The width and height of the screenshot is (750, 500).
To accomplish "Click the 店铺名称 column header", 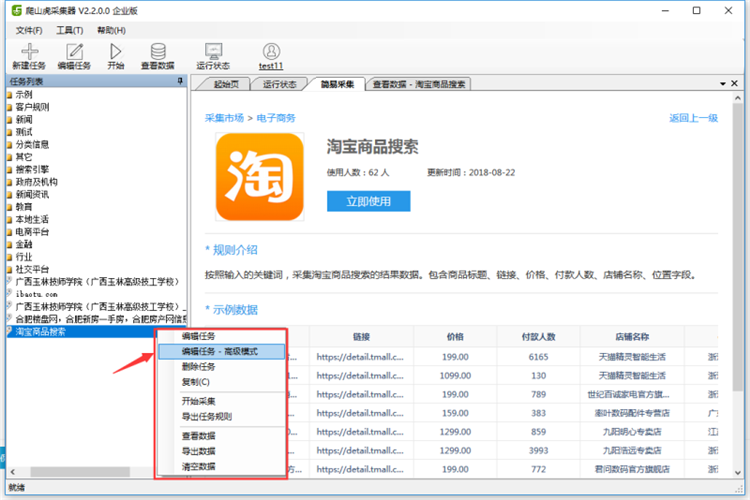I will (x=632, y=337).
